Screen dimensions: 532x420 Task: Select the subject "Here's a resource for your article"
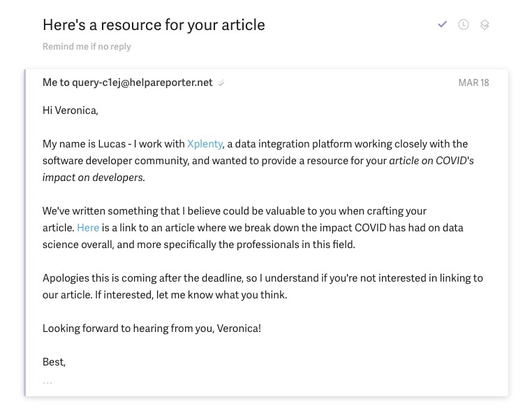[x=154, y=25]
